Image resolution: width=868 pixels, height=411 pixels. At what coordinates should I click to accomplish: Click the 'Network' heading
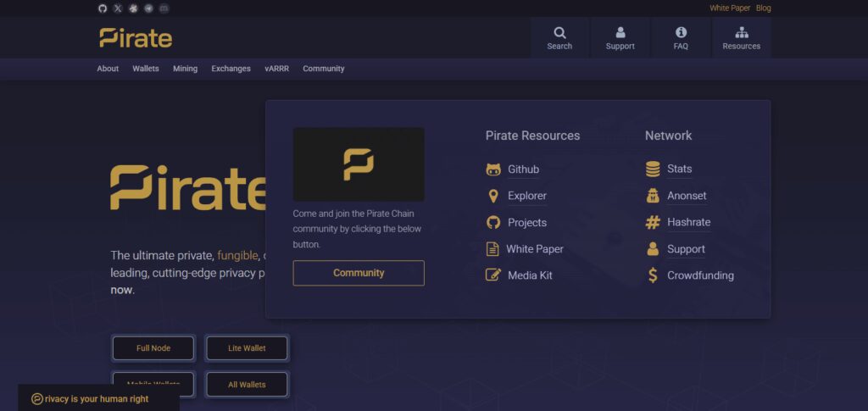[x=668, y=136]
